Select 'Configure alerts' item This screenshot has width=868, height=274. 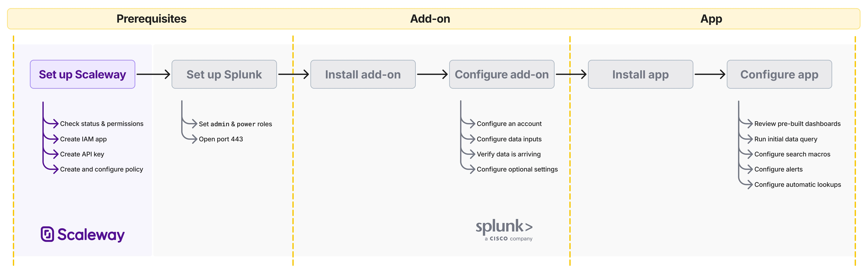point(778,169)
